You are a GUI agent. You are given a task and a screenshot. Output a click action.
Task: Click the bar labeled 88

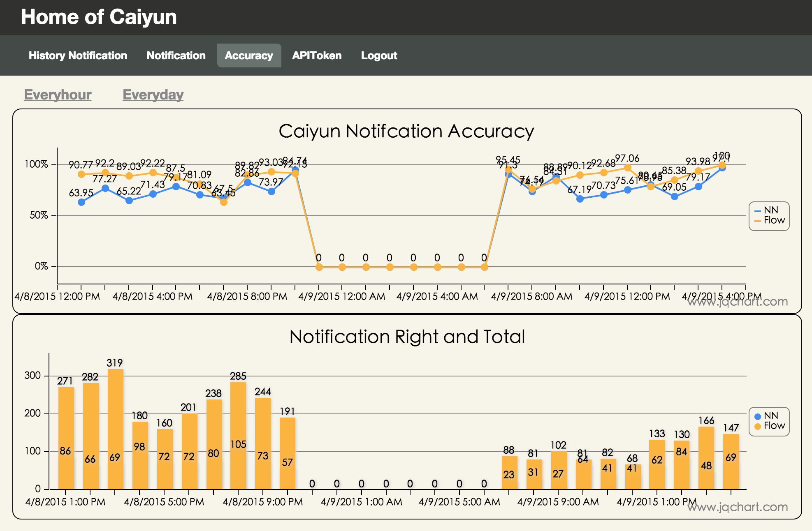click(510, 472)
